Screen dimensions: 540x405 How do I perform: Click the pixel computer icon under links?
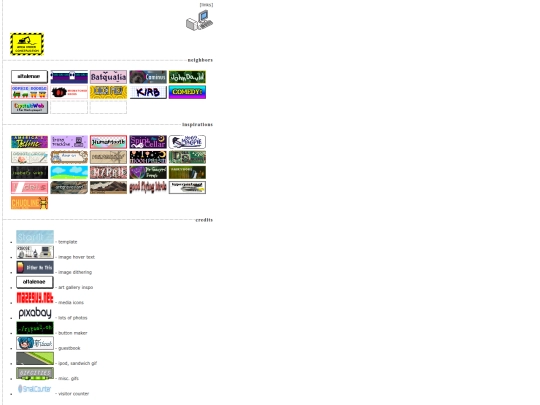click(x=199, y=20)
